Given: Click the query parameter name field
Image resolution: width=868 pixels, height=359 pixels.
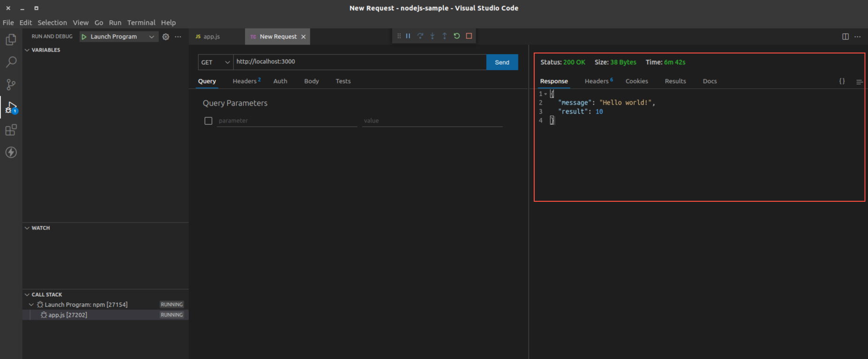Looking at the screenshot, I should [x=287, y=121].
